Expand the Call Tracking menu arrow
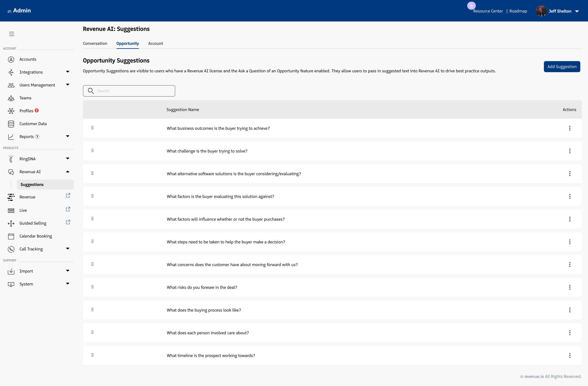Image resolution: width=588 pixels, height=386 pixels. coord(68,249)
